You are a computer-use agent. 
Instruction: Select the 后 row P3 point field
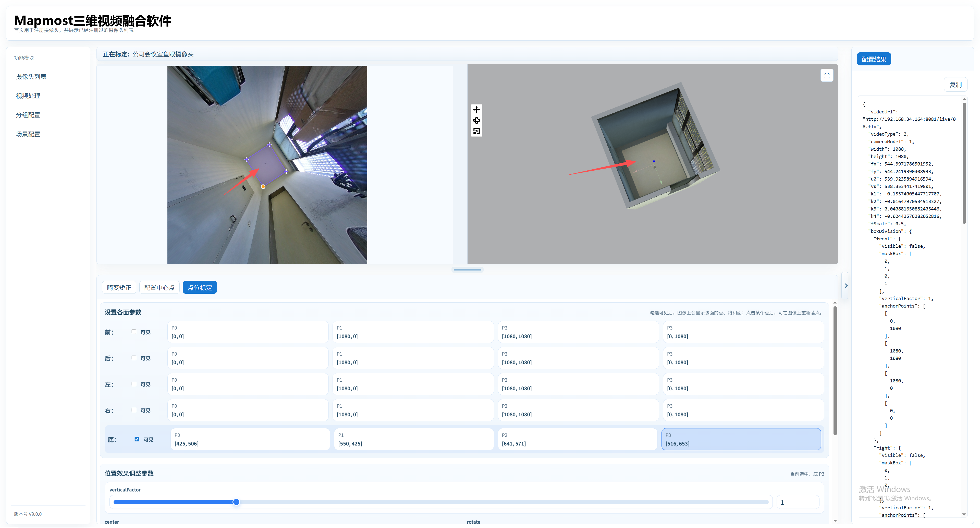(743, 358)
